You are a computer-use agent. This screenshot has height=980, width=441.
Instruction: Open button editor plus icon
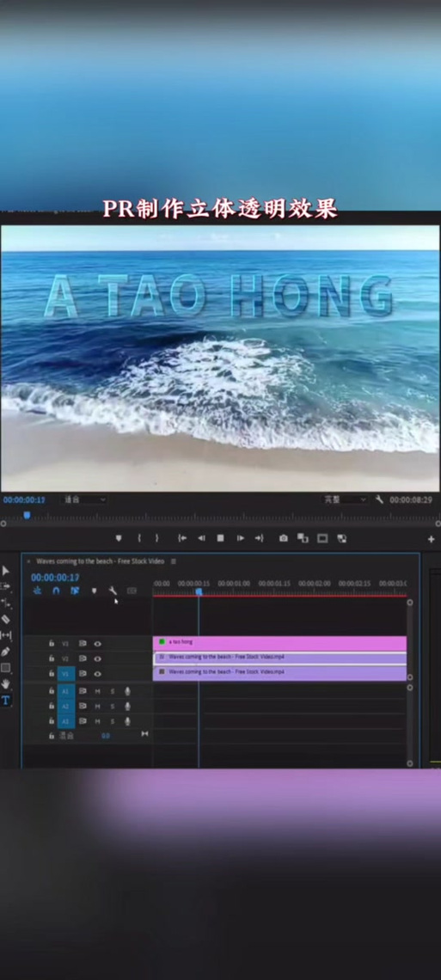click(431, 539)
